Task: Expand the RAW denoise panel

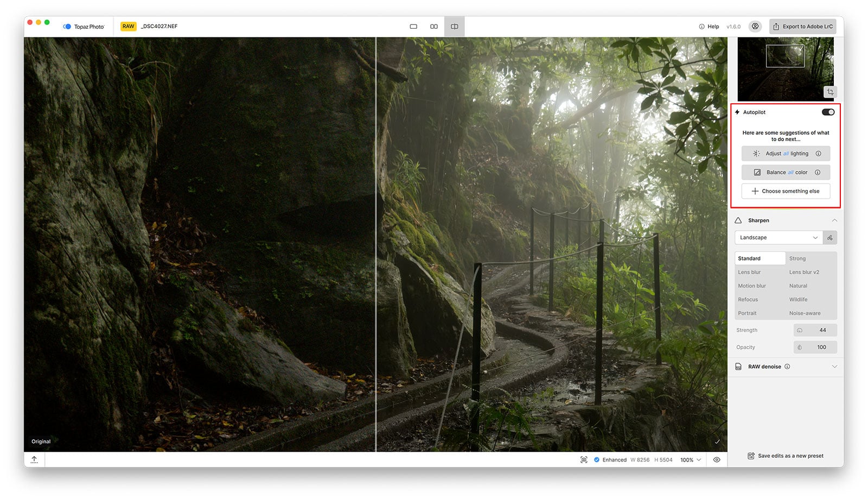Action: pyautogui.click(x=834, y=367)
